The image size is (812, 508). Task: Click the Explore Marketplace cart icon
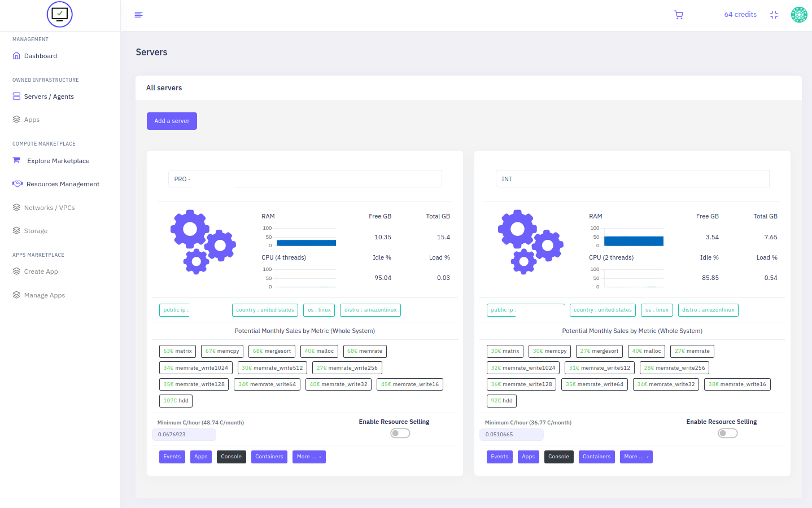click(x=16, y=160)
